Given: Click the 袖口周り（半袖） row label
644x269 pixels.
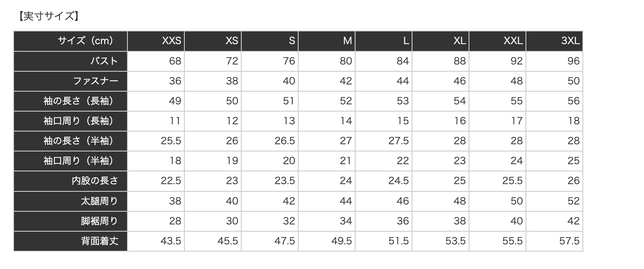Looking at the screenshot, I should 80,161.
